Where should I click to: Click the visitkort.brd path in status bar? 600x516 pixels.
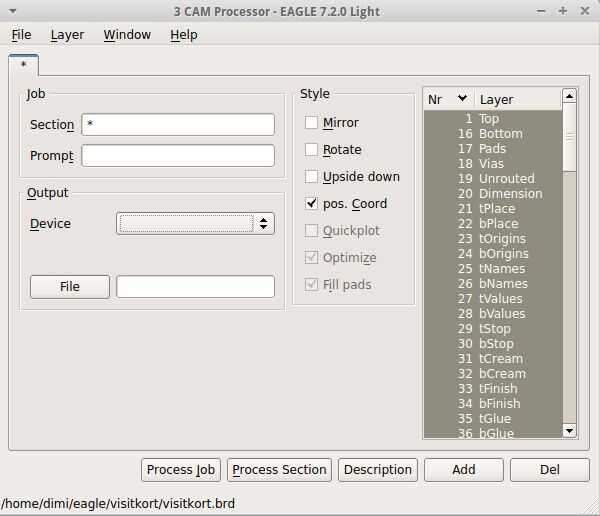click(x=117, y=503)
